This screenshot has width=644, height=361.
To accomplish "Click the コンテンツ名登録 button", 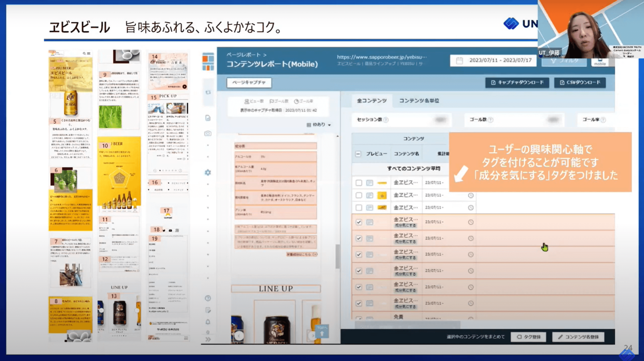I will click(x=578, y=337).
